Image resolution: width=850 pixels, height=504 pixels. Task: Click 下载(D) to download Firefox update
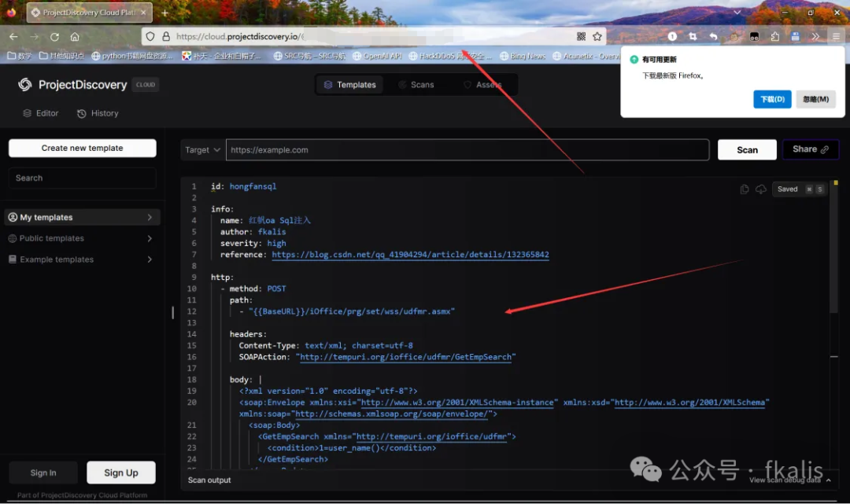[773, 99]
